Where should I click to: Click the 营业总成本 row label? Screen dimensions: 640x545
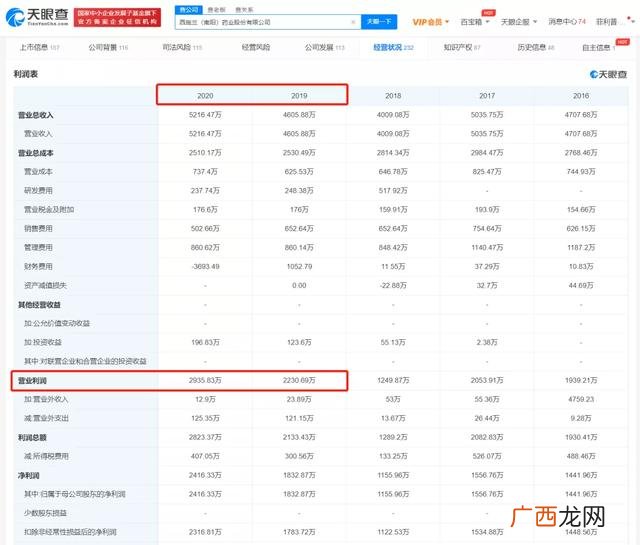tap(36, 153)
